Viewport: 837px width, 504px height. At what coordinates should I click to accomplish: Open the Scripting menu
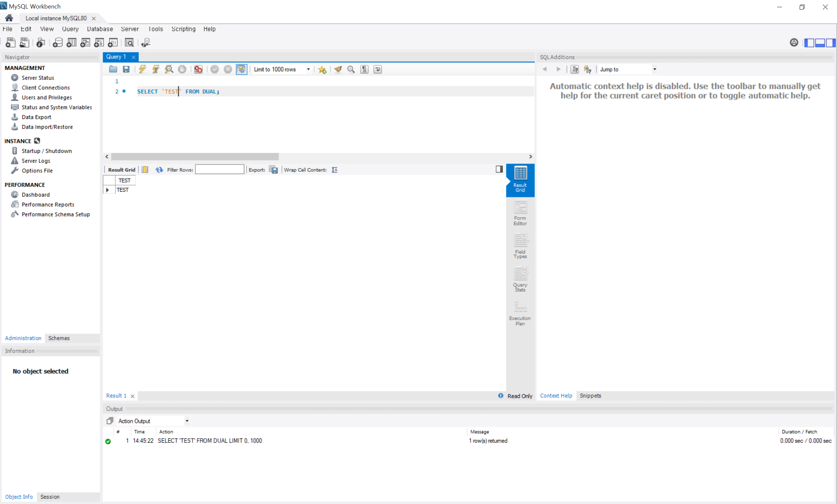[183, 29]
